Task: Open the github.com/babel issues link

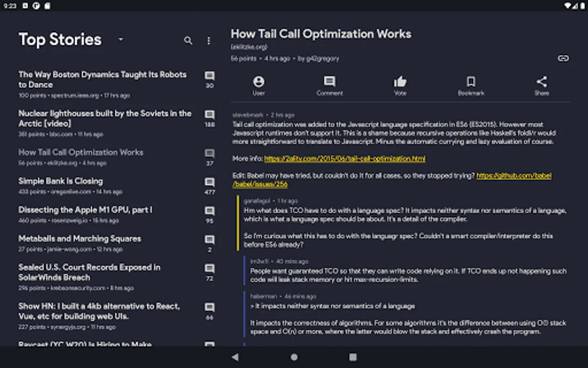Action: coord(514,176)
